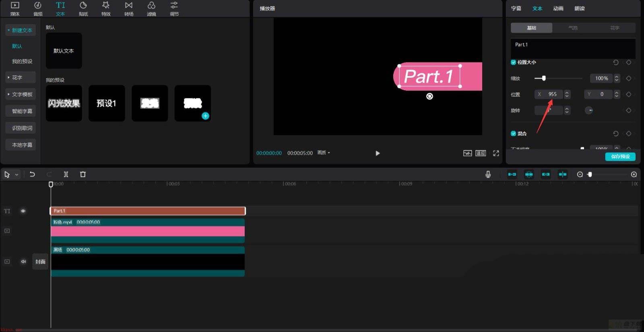644x332 pixels.
Task: Click the rotate handle below Part.1 in preview
Action: [429, 96]
